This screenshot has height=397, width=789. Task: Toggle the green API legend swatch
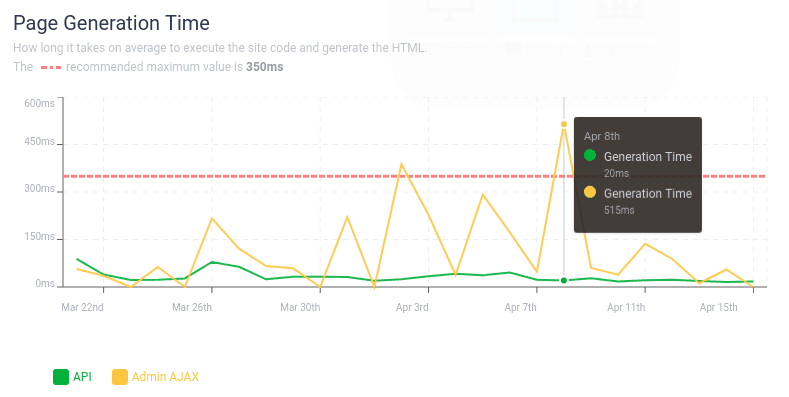[61, 377]
